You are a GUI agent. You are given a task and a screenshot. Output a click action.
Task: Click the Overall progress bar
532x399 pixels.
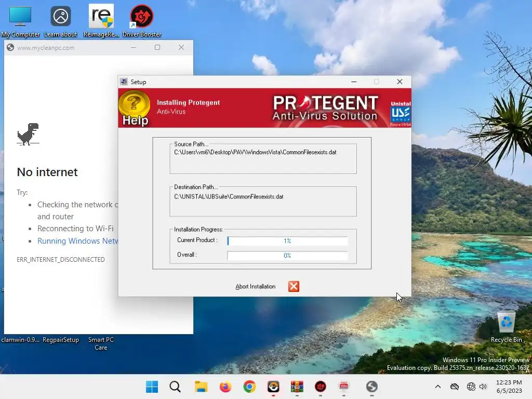click(287, 256)
